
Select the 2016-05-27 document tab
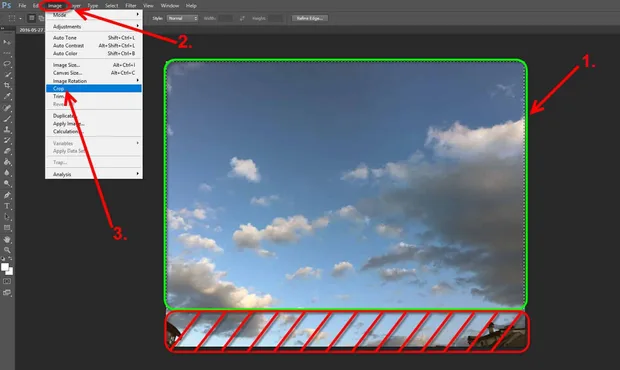[31, 30]
